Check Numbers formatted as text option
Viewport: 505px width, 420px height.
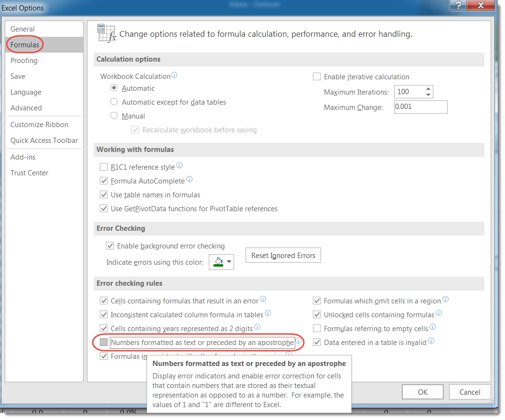click(104, 342)
